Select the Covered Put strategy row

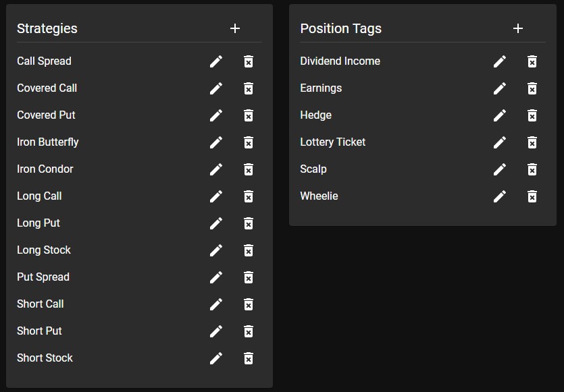pos(139,115)
